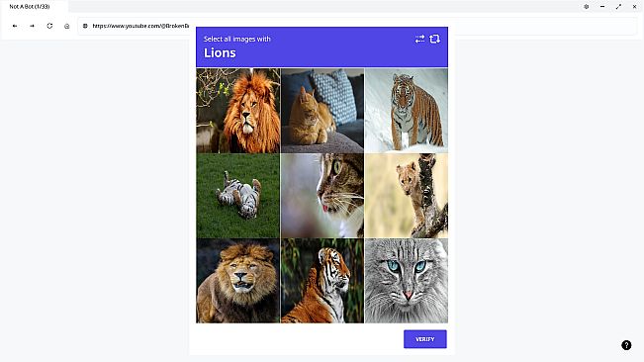Image resolution: width=644 pixels, height=362 pixels.
Task: Open the settings gear in title bar
Action: pyautogui.click(x=586, y=7)
